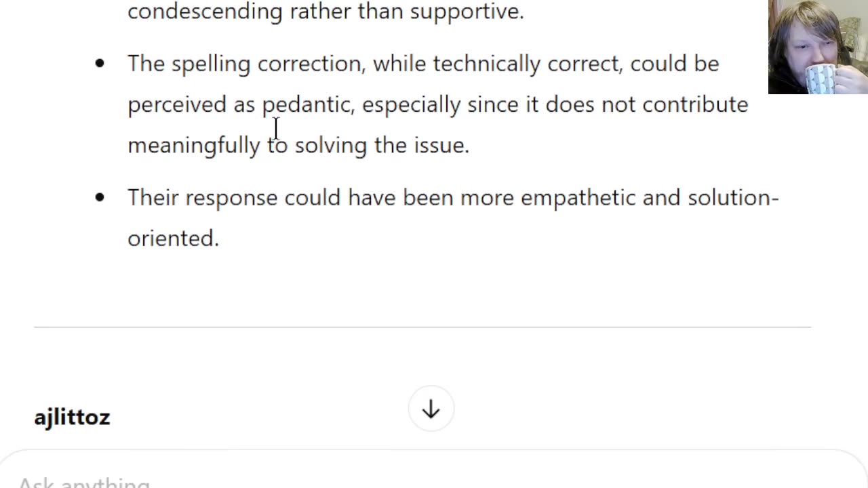Click the word "meaningfully" in the paragraph
Image resolution: width=868 pixels, height=488 pixels.
(x=193, y=145)
